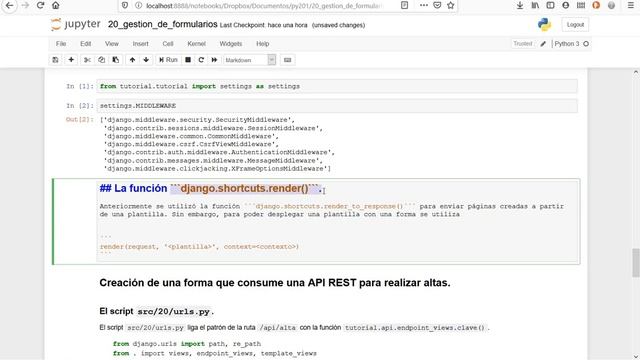Open the browser home page icon

[x=56, y=5]
